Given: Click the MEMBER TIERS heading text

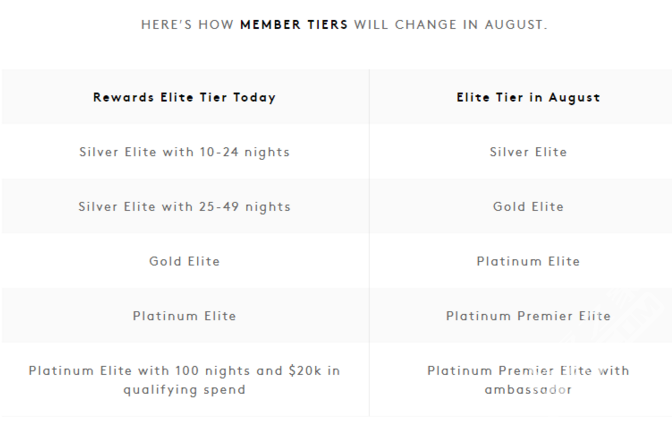Looking at the screenshot, I should tap(294, 25).
